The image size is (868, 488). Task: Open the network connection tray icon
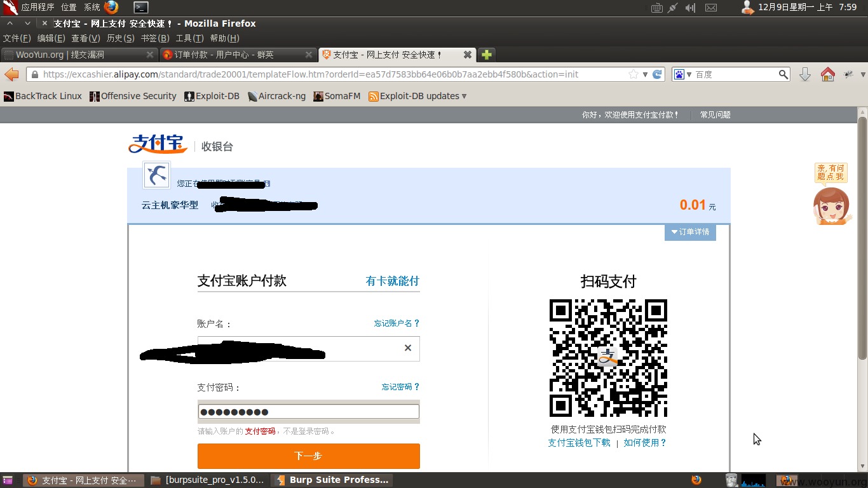click(674, 8)
